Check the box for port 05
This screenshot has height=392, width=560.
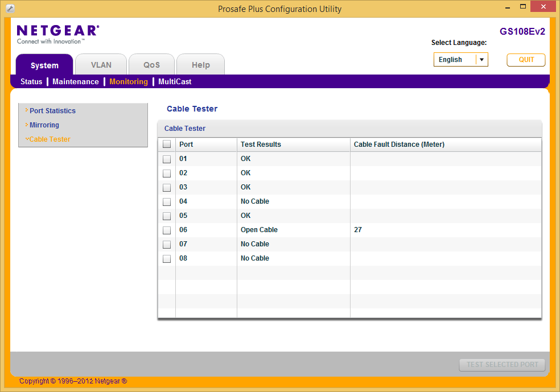click(x=167, y=216)
